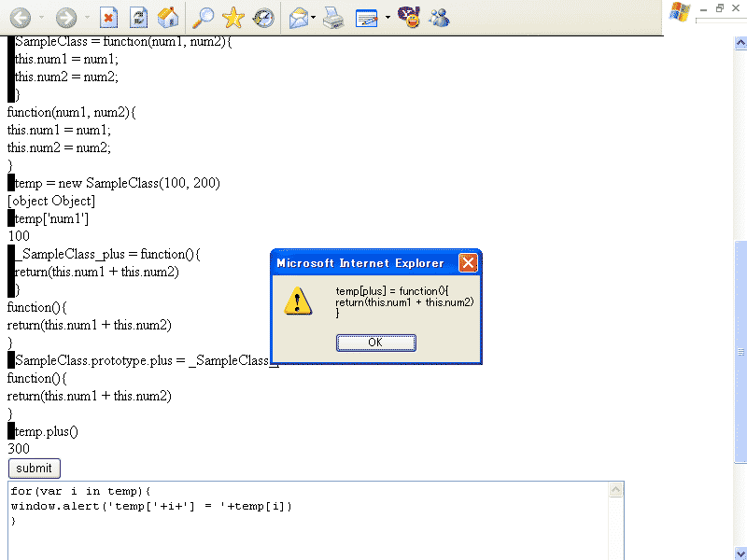Click the textarea scroll up arrow
Screen dimensions: 747x560
[616, 489]
